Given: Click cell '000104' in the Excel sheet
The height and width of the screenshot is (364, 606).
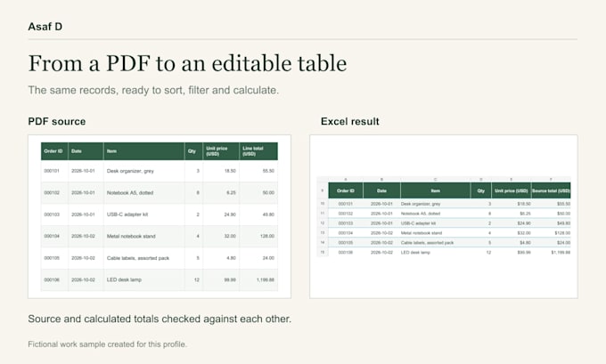Looking at the screenshot, I should (346, 233).
